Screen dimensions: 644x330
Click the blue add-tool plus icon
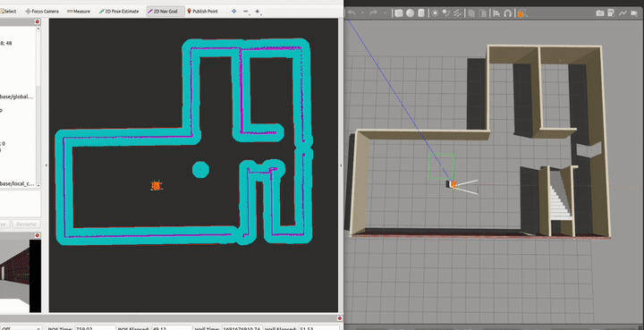pos(234,11)
